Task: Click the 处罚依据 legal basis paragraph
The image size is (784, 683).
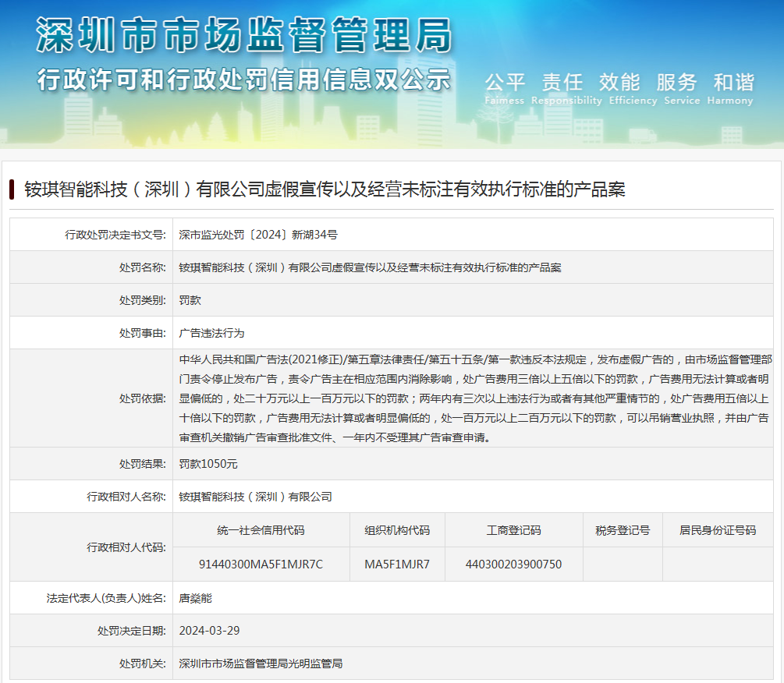Action: click(x=474, y=398)
